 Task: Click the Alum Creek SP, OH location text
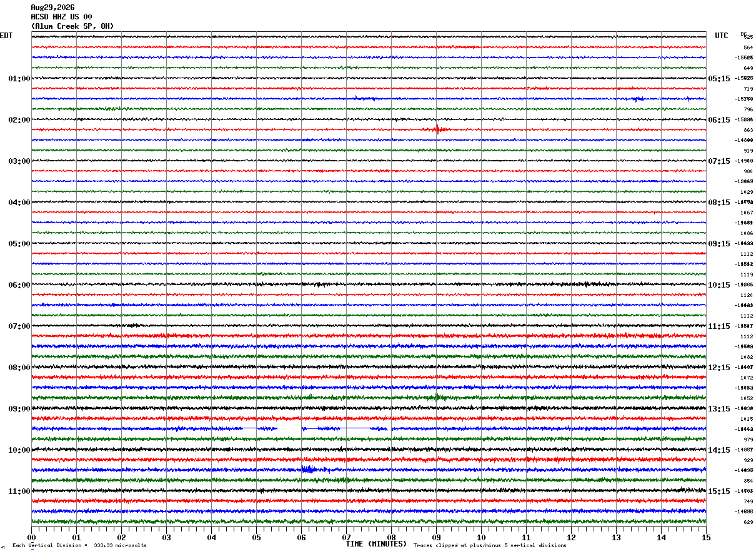(72, 26)
